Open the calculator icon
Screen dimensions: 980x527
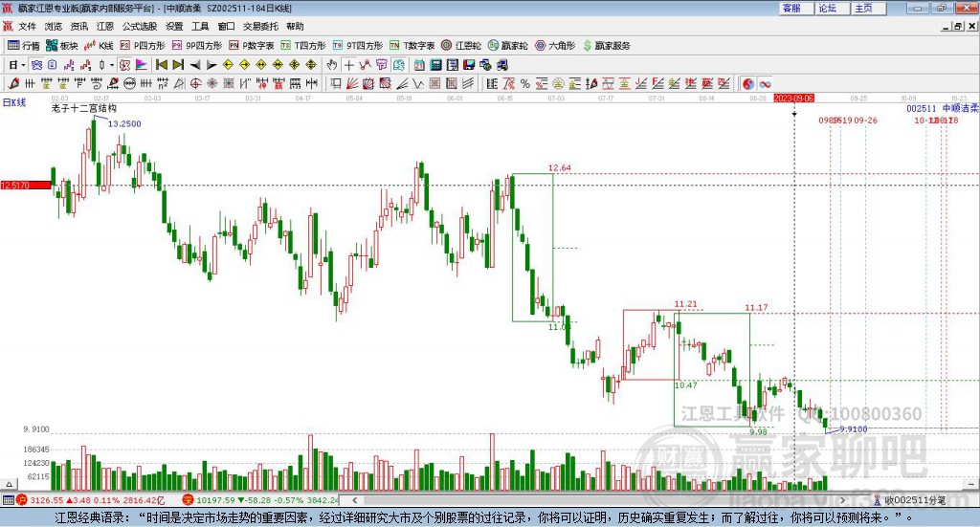click(435, 65)
